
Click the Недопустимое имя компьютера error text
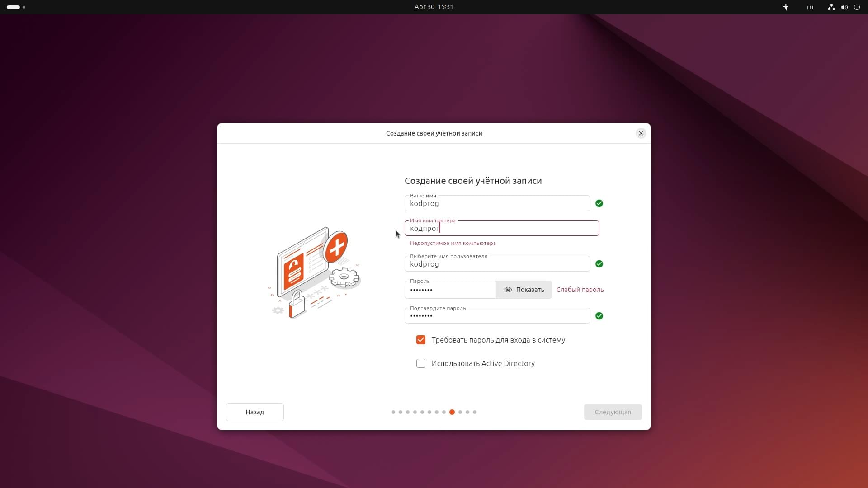click(x=453, y=243)
